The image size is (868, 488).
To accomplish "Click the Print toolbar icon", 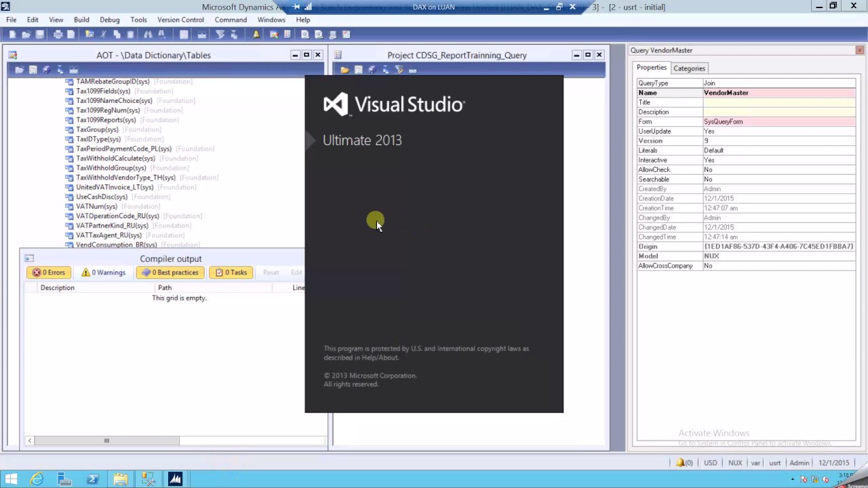I will tap(58, 35).
